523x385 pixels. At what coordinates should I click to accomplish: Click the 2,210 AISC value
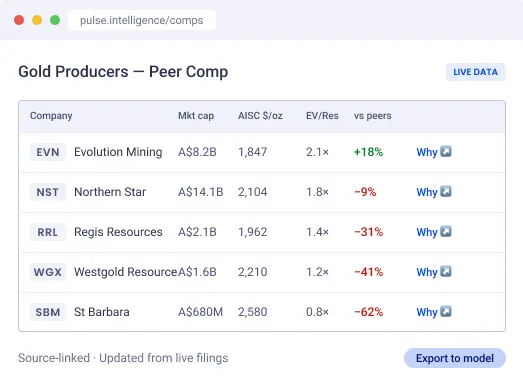252,272
